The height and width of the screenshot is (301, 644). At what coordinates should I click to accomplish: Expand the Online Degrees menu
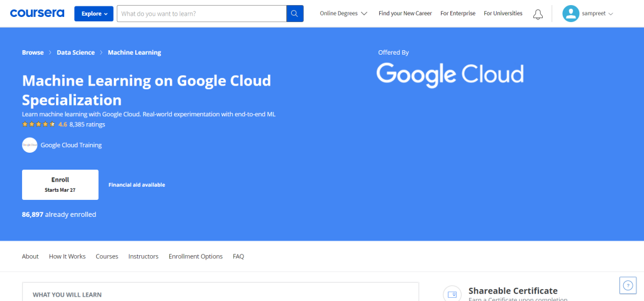[x=343, y=13]
